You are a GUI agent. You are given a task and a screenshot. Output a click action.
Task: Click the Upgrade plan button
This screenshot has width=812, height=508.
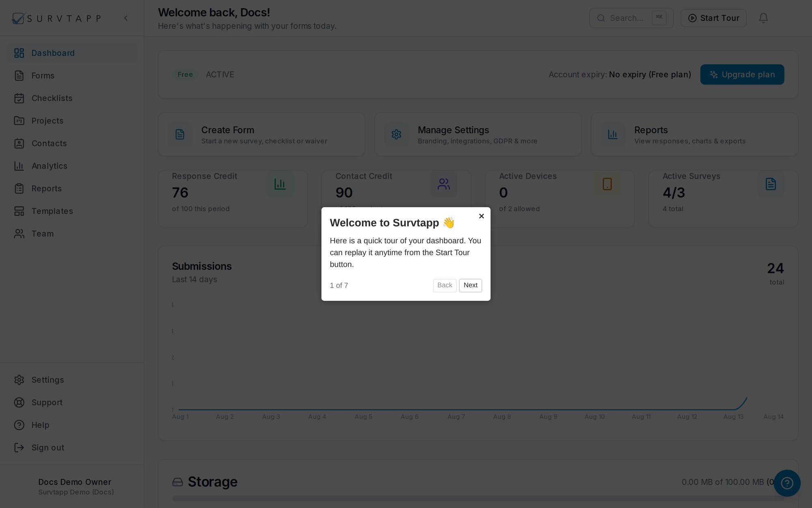pos(742,74)
